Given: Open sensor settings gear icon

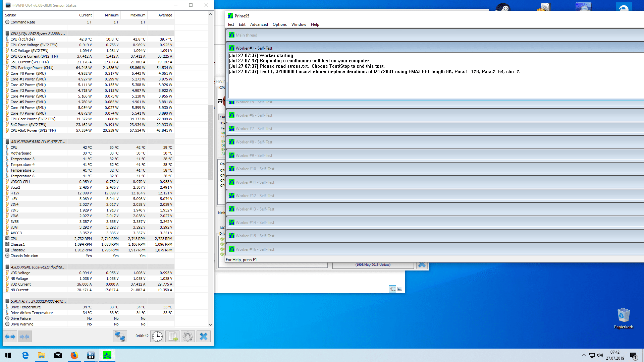Looking at the screenshot, I should 188,336.
